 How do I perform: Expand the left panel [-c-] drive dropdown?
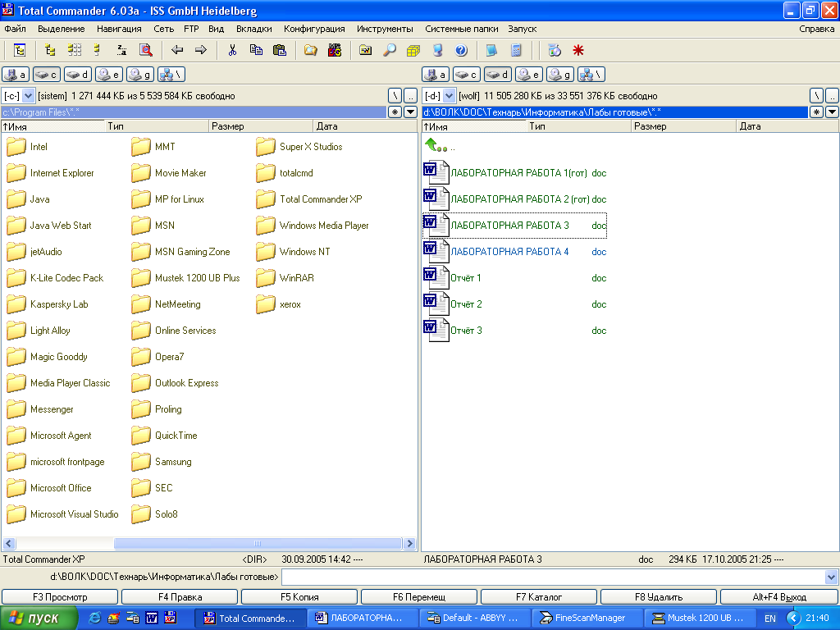tap(29, 96)
